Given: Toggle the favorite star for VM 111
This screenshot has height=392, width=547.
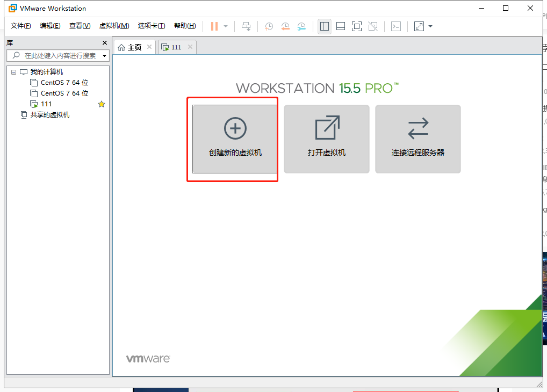Looking at the screenshot, I should coord(102,104).
